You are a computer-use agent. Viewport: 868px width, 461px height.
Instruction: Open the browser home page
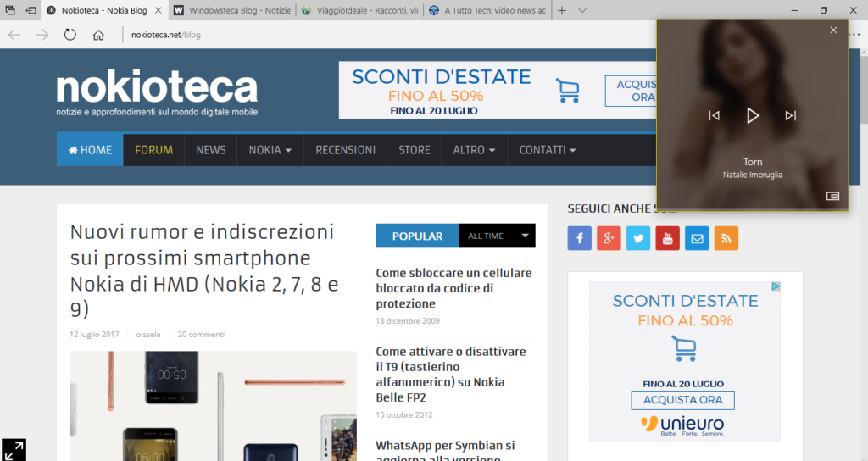point(98,35)
